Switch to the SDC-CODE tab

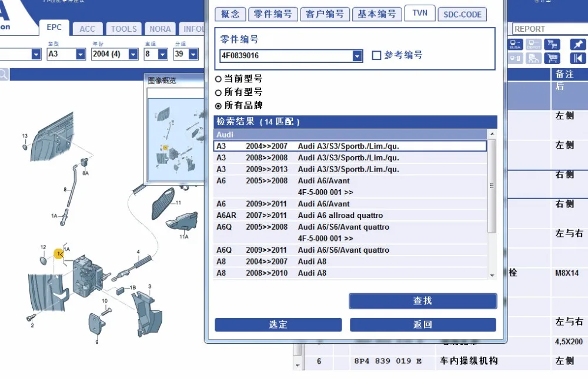(462, 15)
